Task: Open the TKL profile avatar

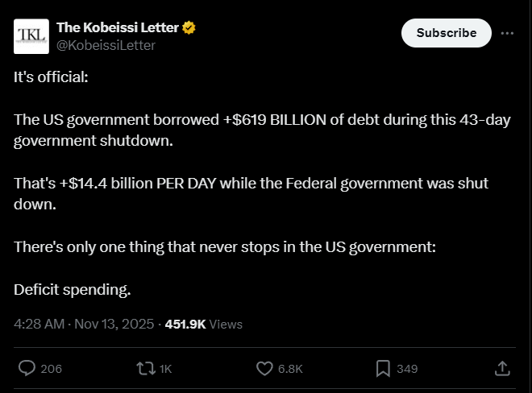Action: pos(31,35)
